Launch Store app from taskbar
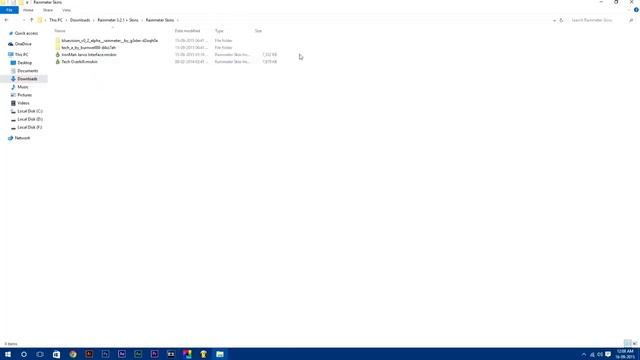Viewport: 640px width, 360px height. [x=56, y=354]
